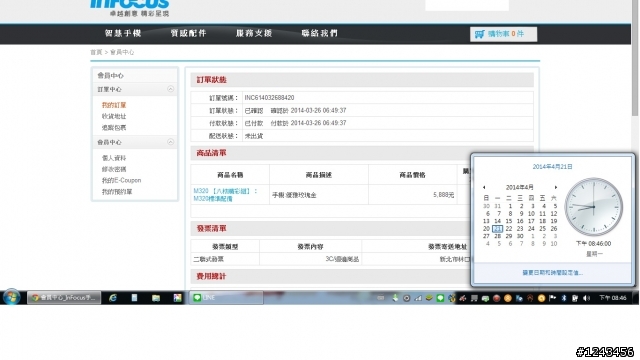Click the analog clock face in the popup

tap(594, 207)
